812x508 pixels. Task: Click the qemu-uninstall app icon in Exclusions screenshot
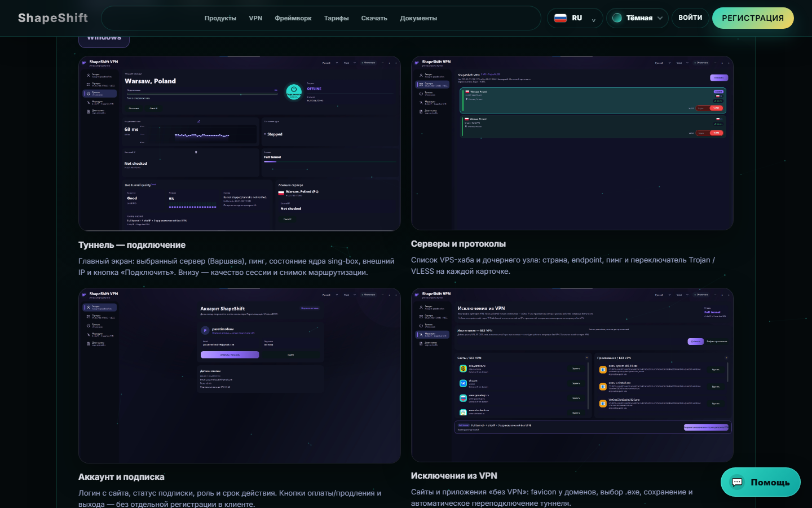pos(603,387)
